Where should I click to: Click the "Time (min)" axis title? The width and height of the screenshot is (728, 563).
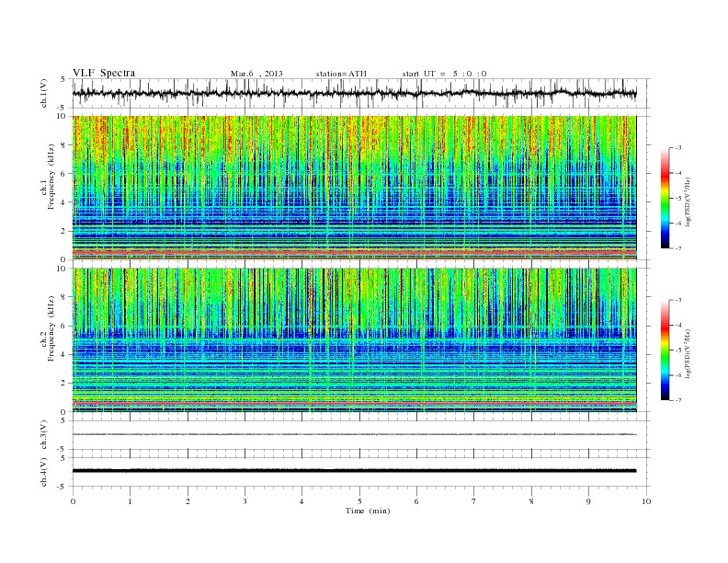tap(368, 511)
